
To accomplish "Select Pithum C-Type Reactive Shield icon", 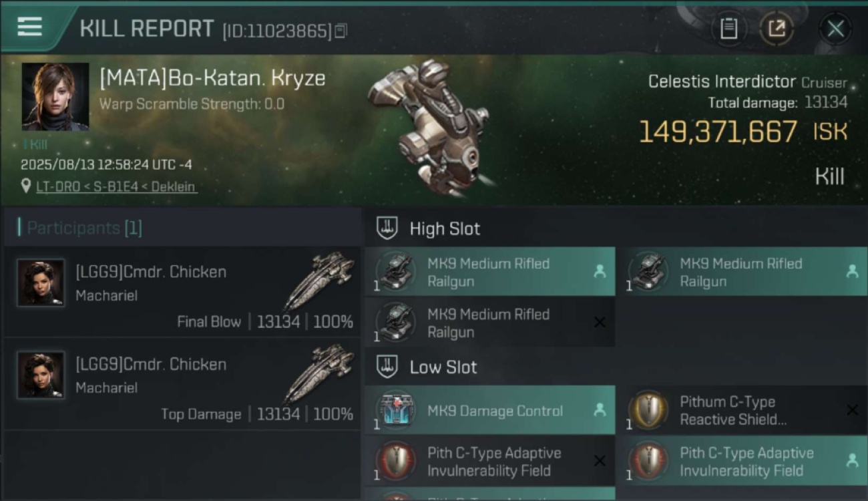I will coord(648,410).
